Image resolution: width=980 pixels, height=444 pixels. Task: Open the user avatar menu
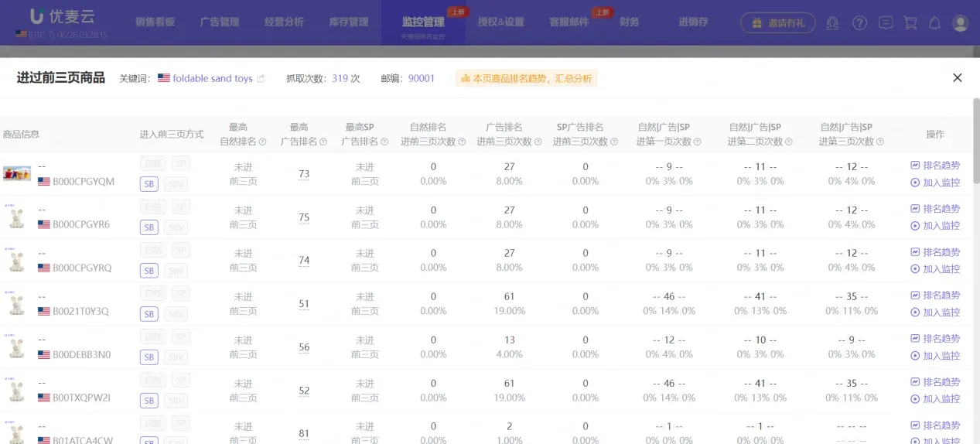point(960,23)
